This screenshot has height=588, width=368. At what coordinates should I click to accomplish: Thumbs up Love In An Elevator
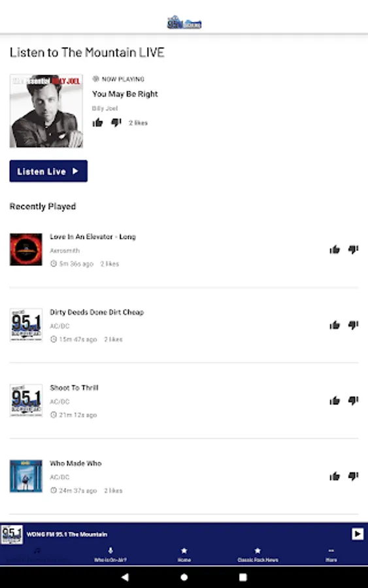coord(335,250)
